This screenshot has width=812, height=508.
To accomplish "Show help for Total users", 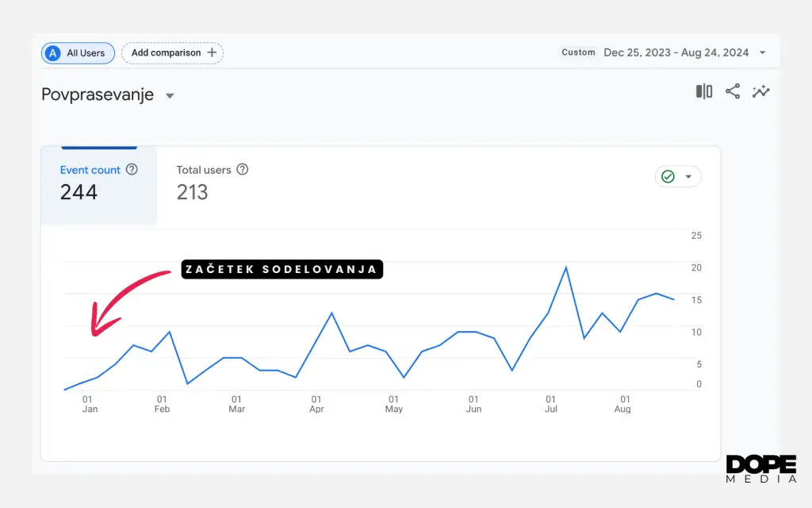I will tap(243, 170).
